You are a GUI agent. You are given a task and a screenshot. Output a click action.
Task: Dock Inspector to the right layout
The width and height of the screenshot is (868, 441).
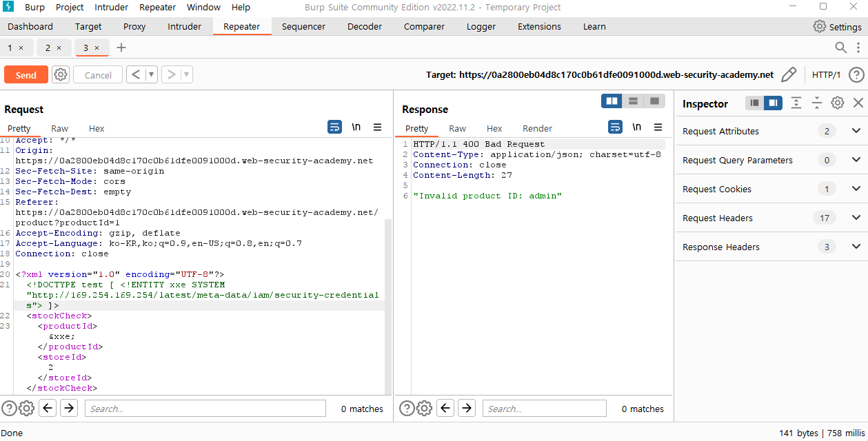[773, 103]
